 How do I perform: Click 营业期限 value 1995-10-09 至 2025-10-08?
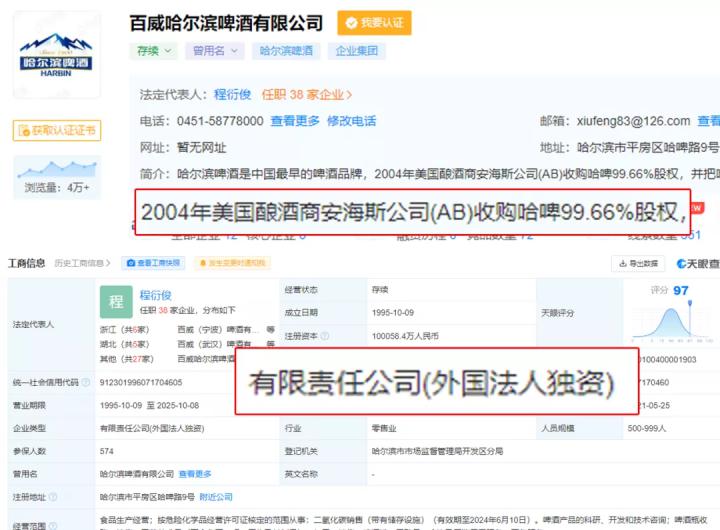click(x=149, y=405)
